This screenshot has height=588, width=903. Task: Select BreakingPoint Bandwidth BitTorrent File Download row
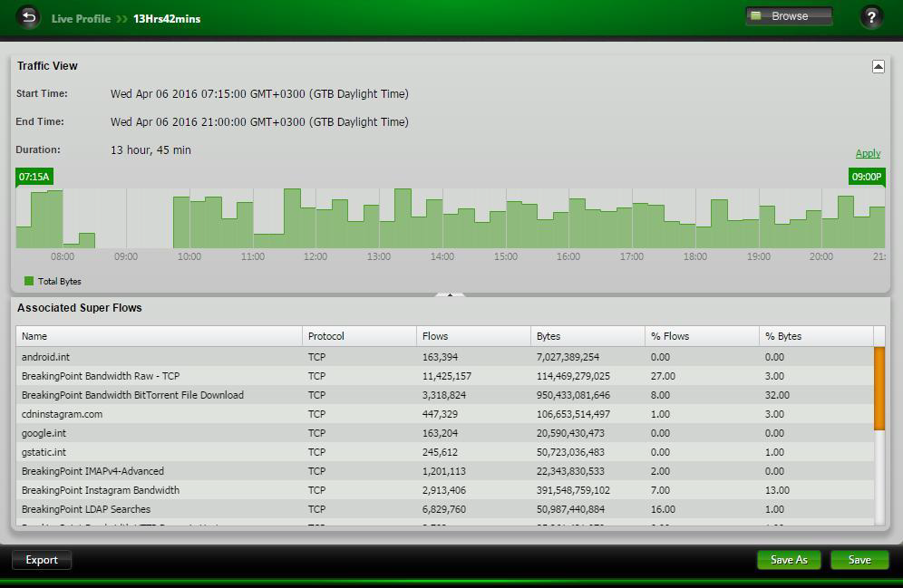point(132,395)
